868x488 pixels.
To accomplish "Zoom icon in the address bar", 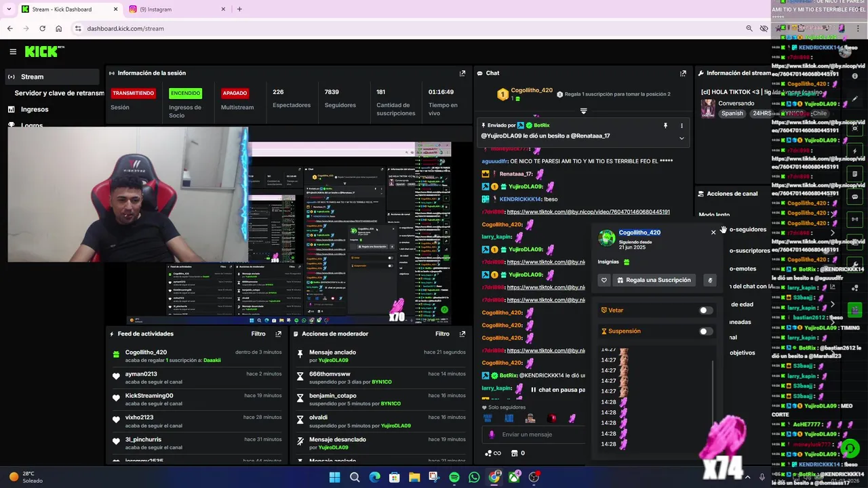I will 749,28.
